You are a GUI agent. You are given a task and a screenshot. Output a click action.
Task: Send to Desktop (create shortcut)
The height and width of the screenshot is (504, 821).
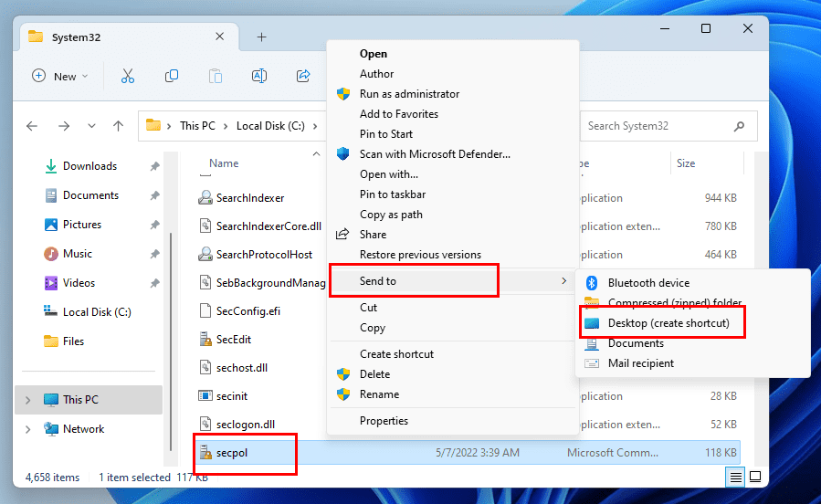tap(692, 323)
